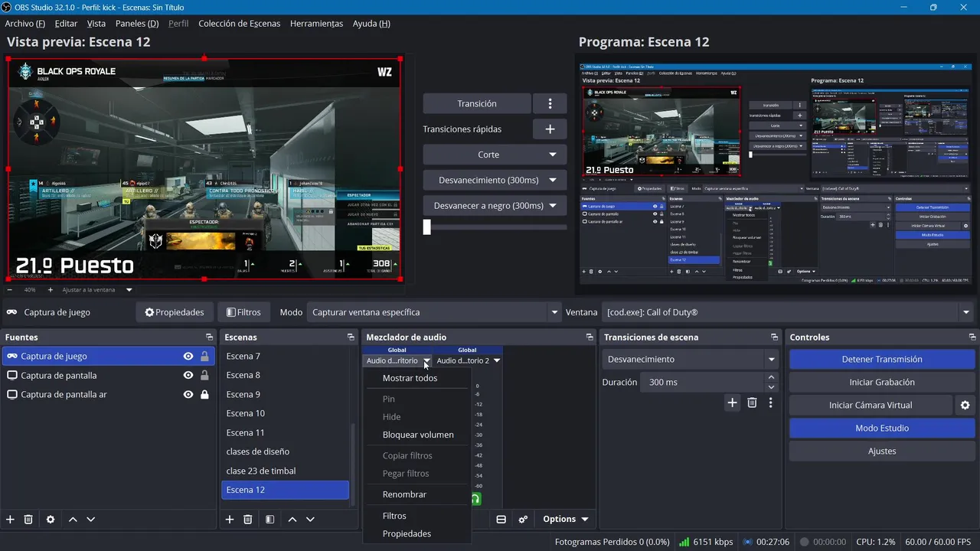Undock the Fuentes panel

point(209,337)
